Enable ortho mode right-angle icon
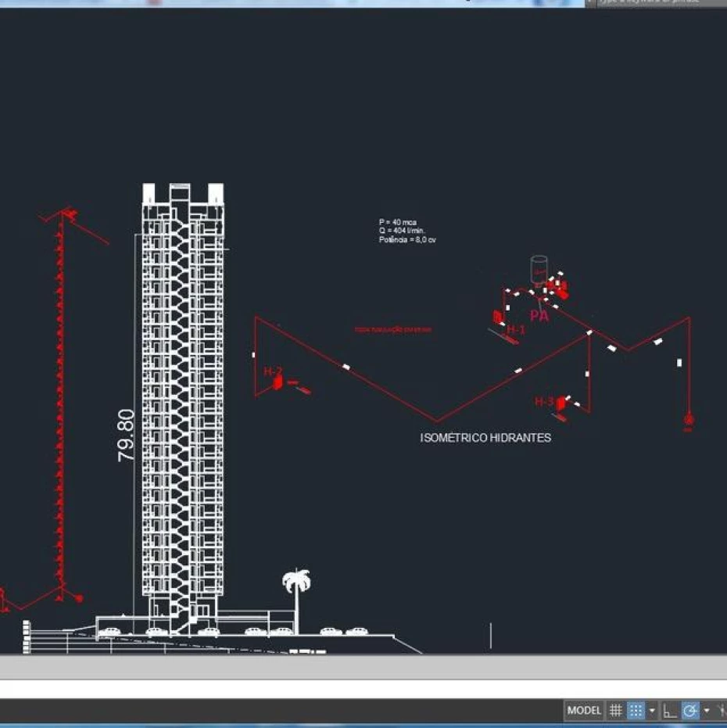Viewport: 727px width, 728px height. [670, 710]
